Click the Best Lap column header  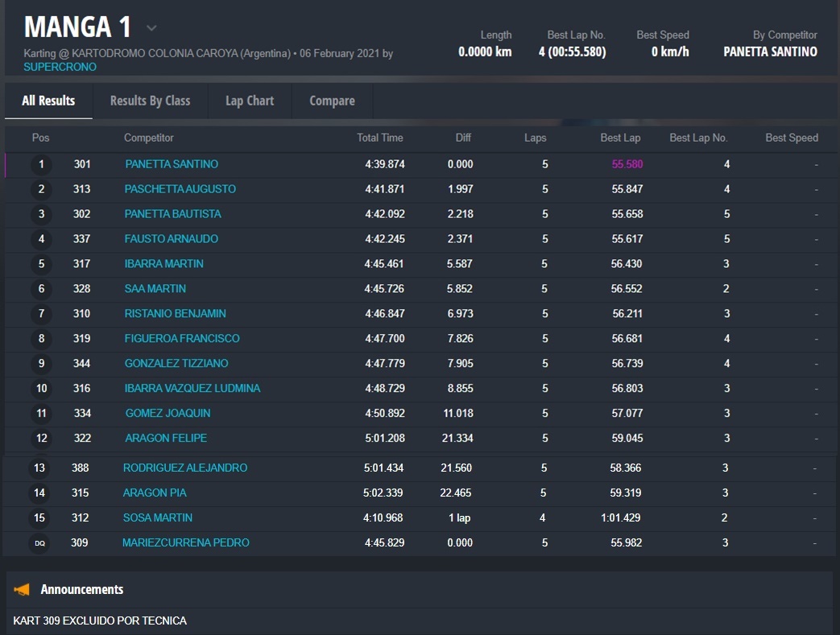coord(620,138)
